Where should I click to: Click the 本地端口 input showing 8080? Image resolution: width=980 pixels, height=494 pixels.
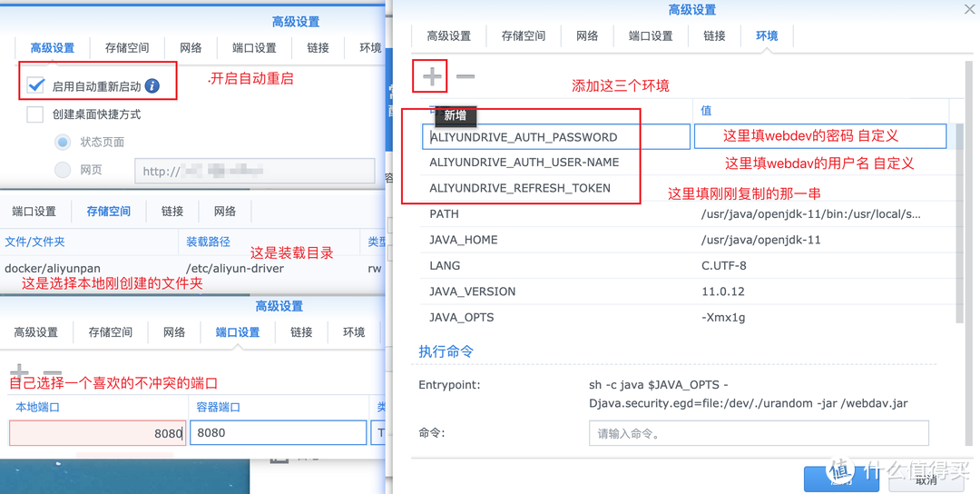point(97,433)
